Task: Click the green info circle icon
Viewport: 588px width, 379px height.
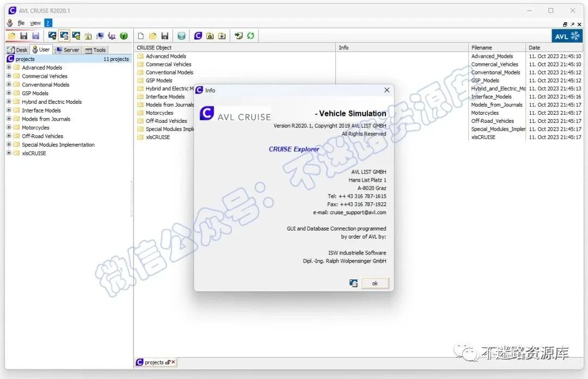Action: [x=124, y=36]
